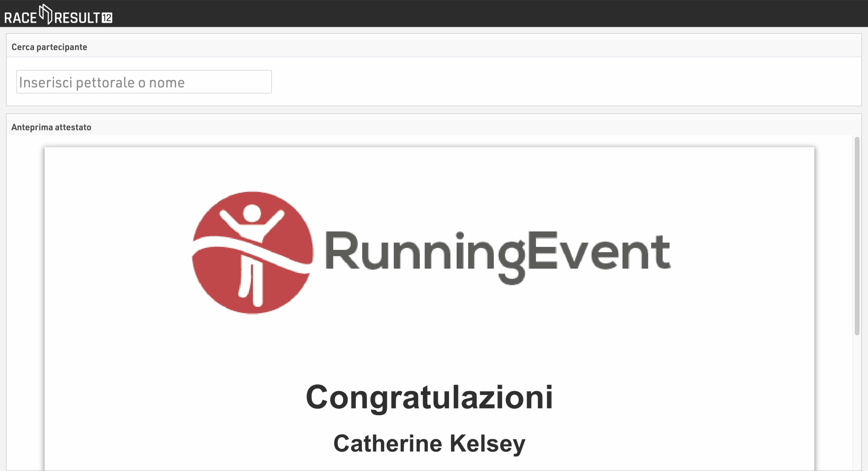This screenshot has width=868, height=471.
Task: Click the word RACE in header logo
Action: pos(20,18)
